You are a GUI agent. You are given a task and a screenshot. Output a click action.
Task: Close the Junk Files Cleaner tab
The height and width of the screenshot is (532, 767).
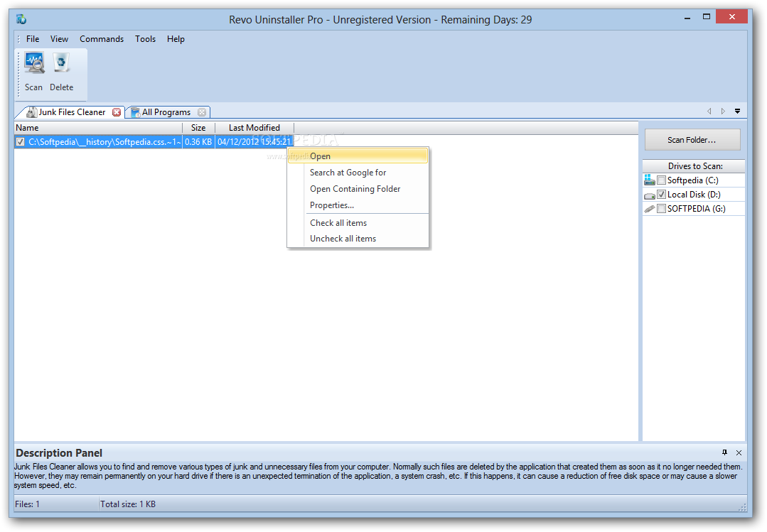point(117,112)
